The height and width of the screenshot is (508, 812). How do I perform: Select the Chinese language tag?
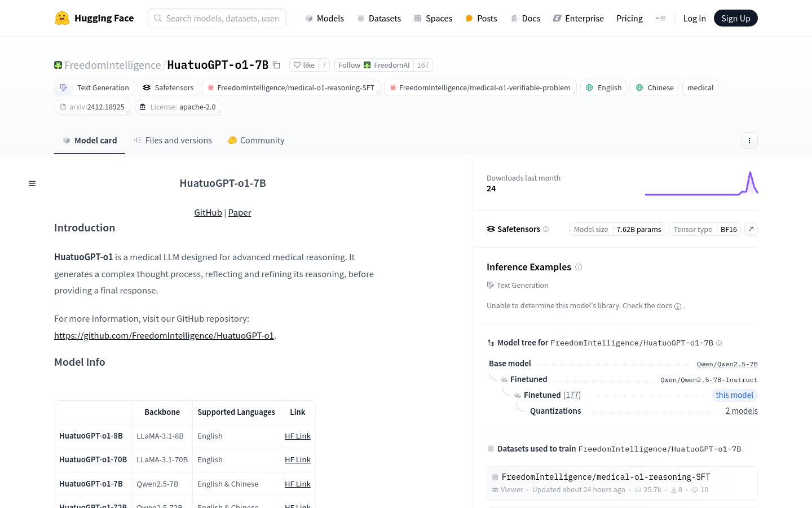655,87
